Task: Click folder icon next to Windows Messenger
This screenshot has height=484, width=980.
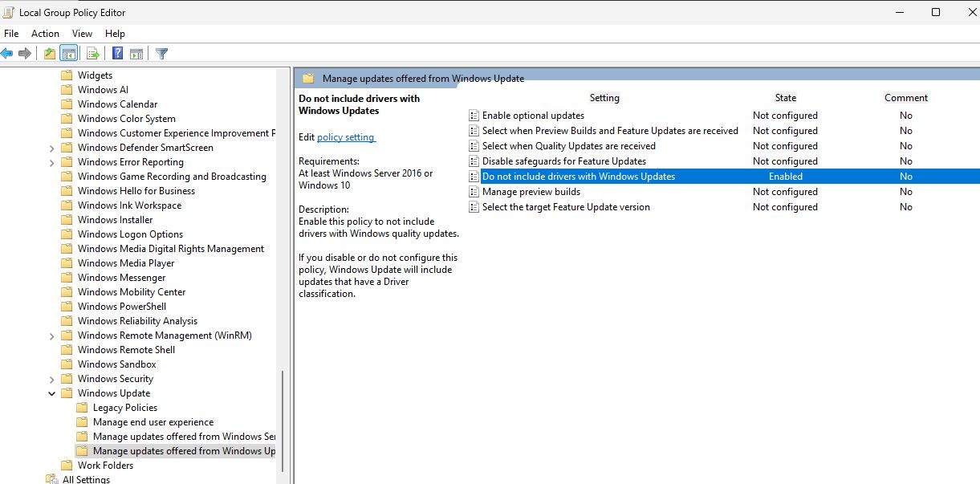Action: (x=67, y=278)
